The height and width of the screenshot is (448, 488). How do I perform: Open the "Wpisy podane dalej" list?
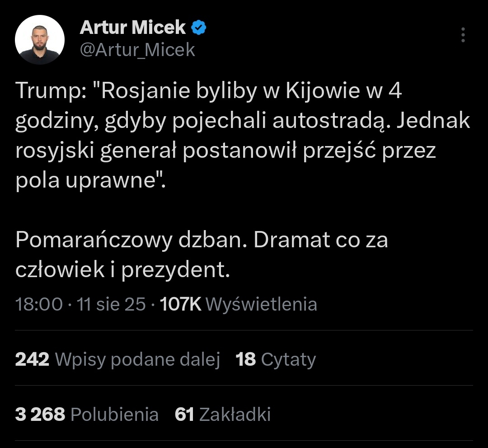[x=137, y=360]
